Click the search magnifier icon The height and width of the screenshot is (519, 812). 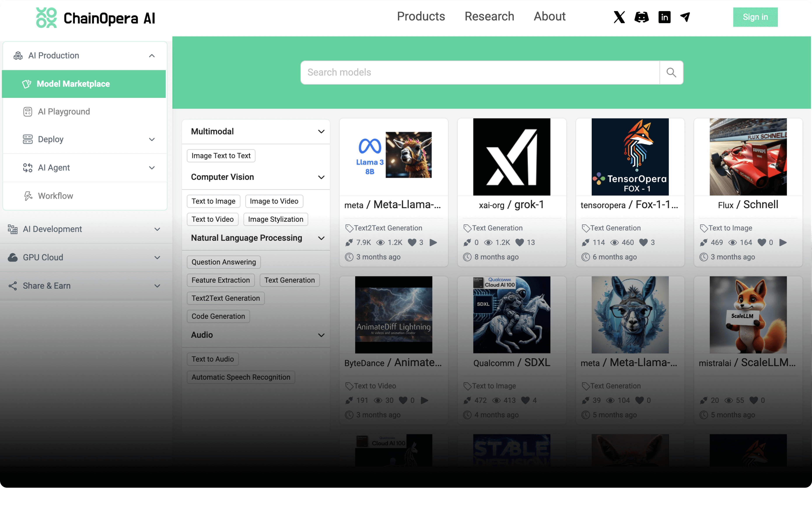671,72
